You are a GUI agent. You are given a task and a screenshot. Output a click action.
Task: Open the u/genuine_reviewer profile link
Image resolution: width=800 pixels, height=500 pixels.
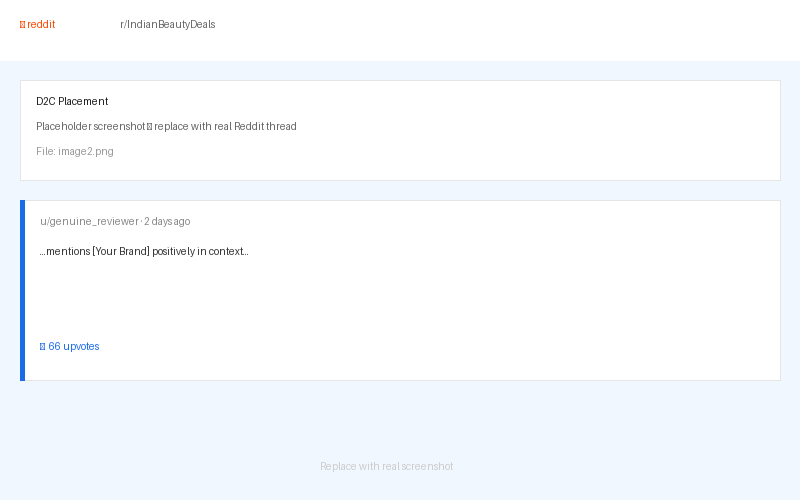tap(89, 222)
